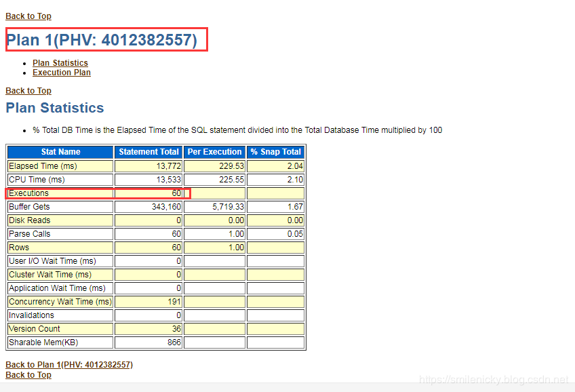575x392 pixels.
Task: Select Executions total value 60
Action: (x=176, y=193)
